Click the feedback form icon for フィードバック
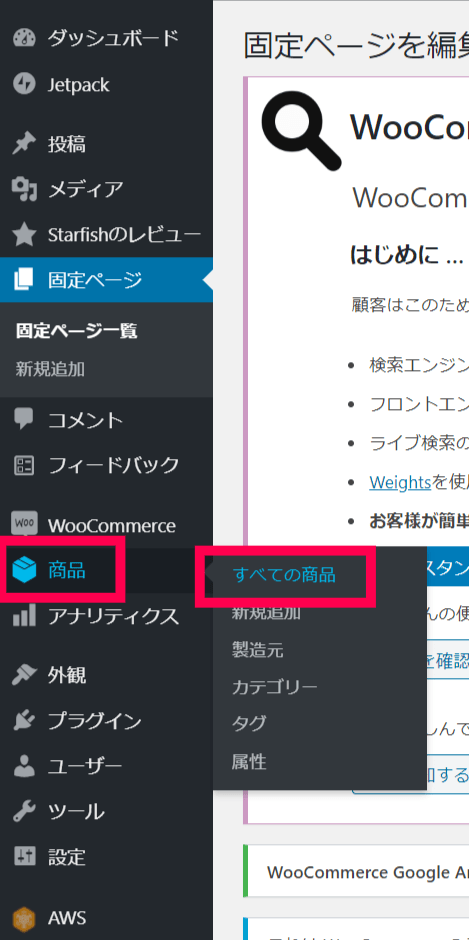Viewport: 469px width, 940px height. (24, 465)
